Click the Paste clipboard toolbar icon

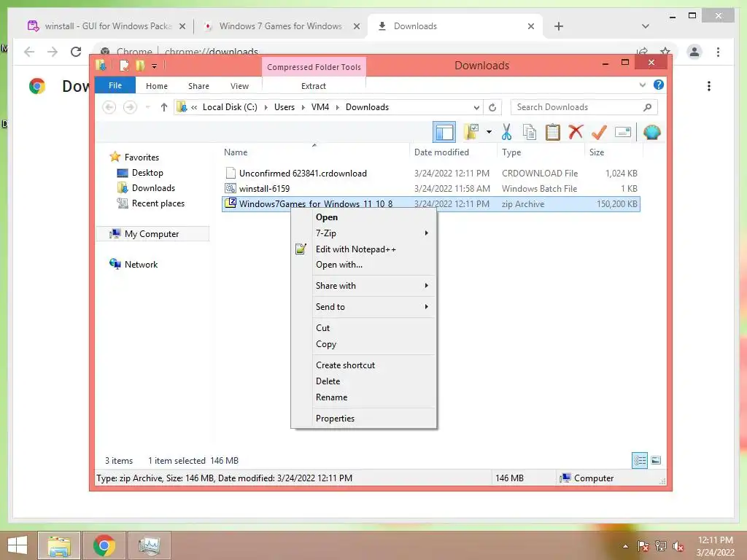point(553,132)
